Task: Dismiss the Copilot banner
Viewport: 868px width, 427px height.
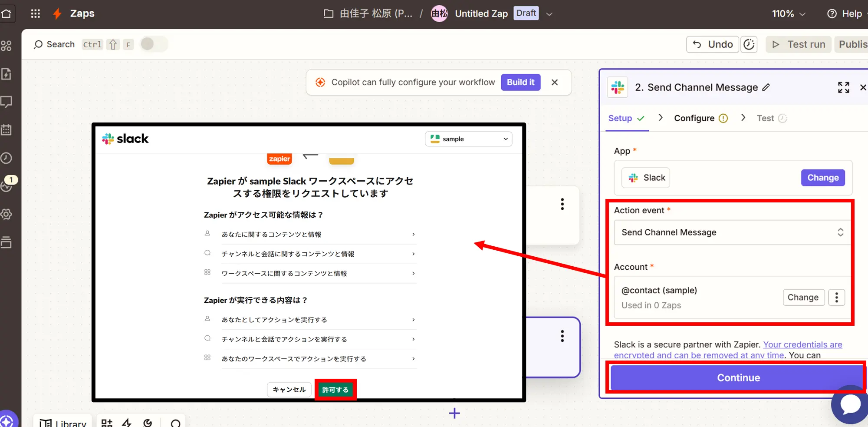Action: [555, 83]
